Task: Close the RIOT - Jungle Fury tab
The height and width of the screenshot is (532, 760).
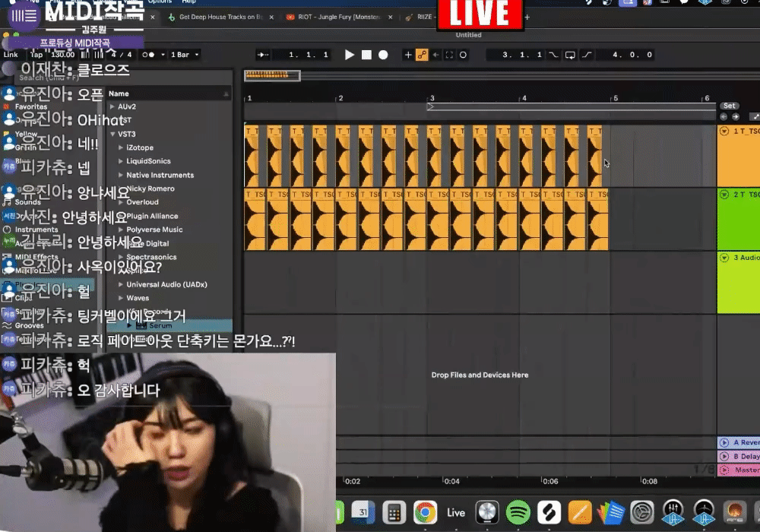Action: [x=390, y=17]
